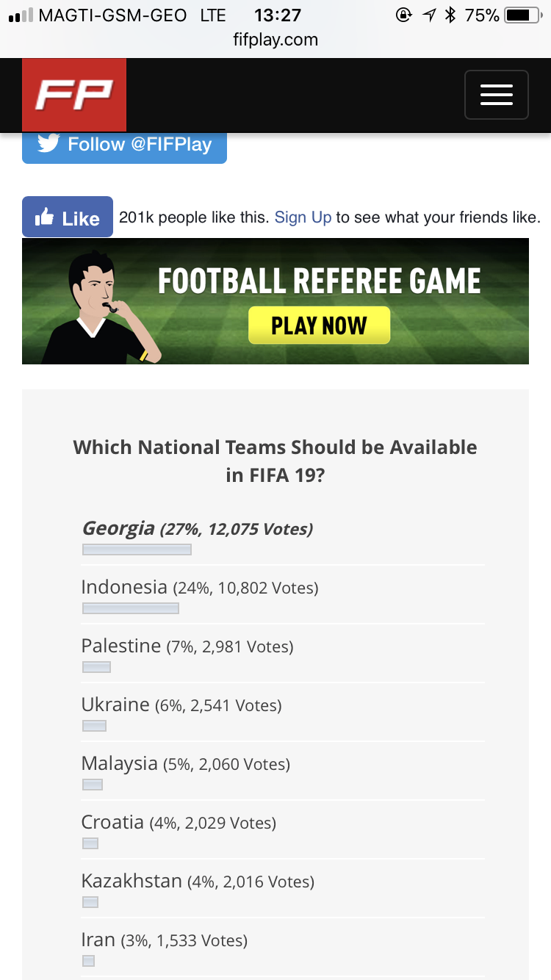
Task: Tap the rotation lock status icon
Action: click(403, 15)
